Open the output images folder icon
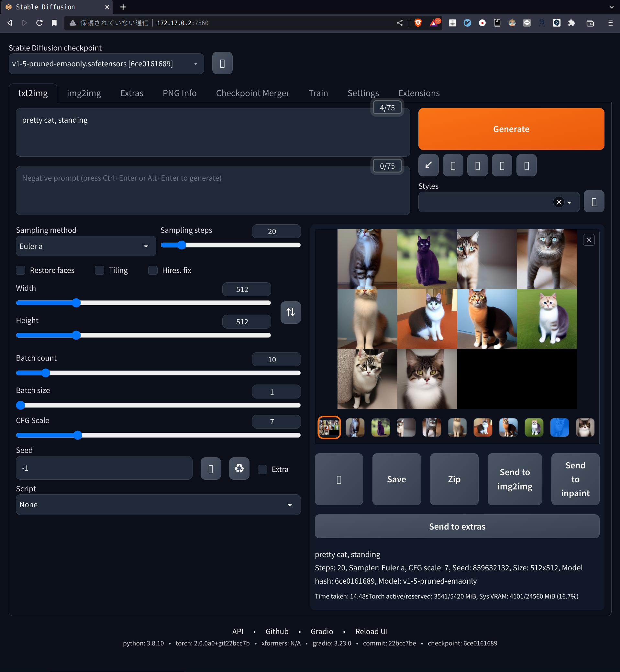The height and width of the screenshot is (672, 620). click(339, 479)
